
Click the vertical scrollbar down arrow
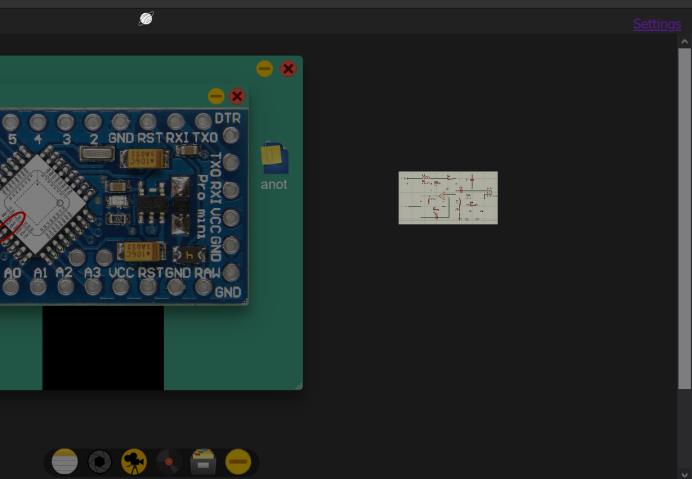coord(684,475)
